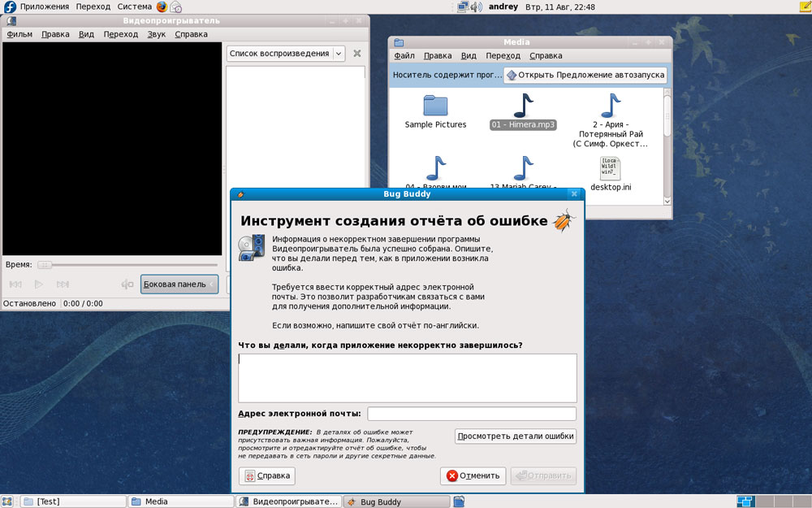Open the Справка menu in Media window
This screenshot has height=508, width=812.
pos(546,55)
